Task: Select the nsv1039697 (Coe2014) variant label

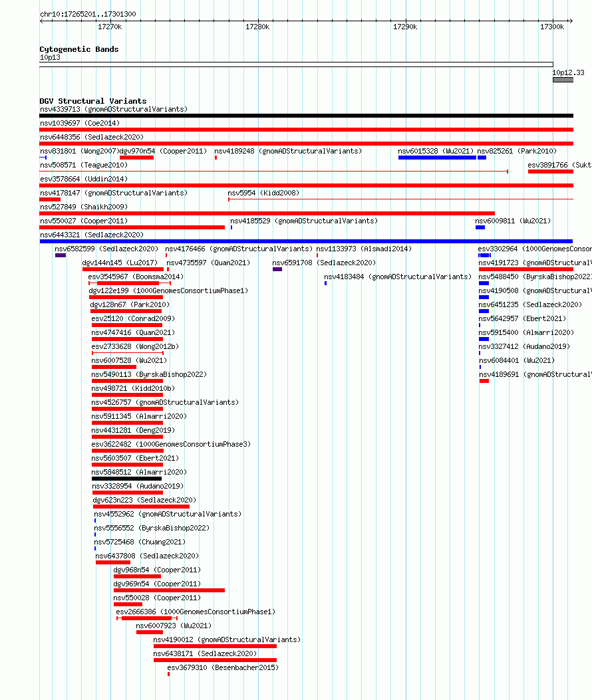Action: pyautogui.click(x=80, y=123)
